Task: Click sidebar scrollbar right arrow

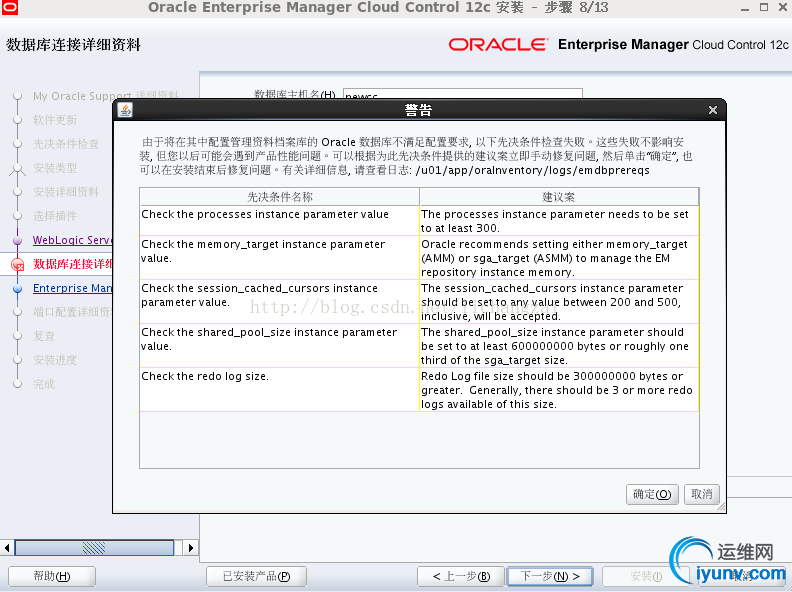Action: (190, 548)
